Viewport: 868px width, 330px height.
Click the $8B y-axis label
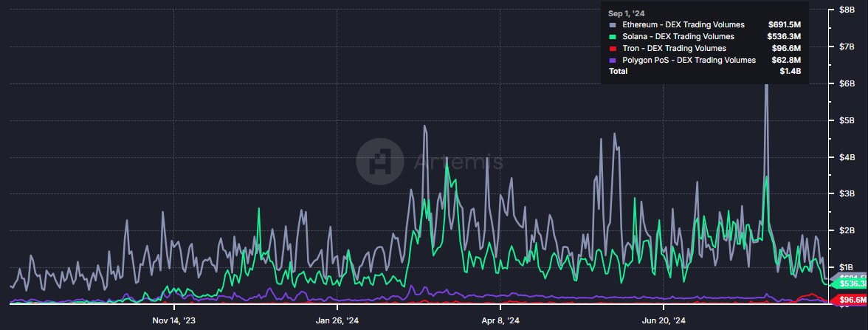[846, 10]
